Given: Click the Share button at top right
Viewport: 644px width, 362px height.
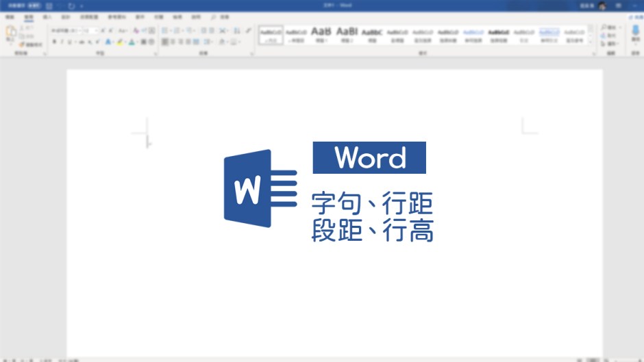Looking at the screenshot, I should pyautogui.click(x=634, y=16).
